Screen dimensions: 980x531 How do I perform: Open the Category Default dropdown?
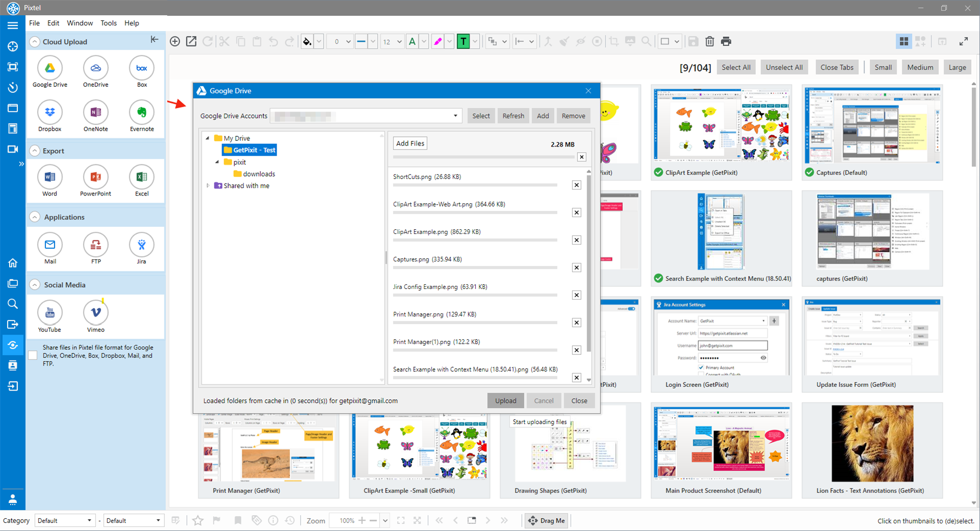click(65, 520)
